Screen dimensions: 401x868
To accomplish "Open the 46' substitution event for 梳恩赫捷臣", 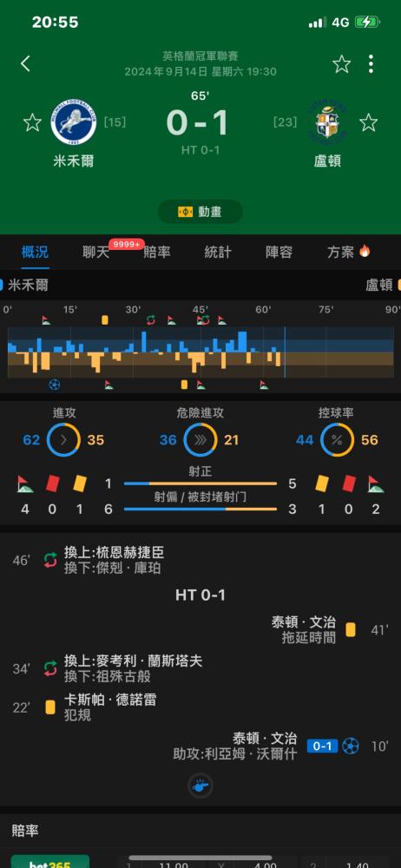I will [200, 560].
